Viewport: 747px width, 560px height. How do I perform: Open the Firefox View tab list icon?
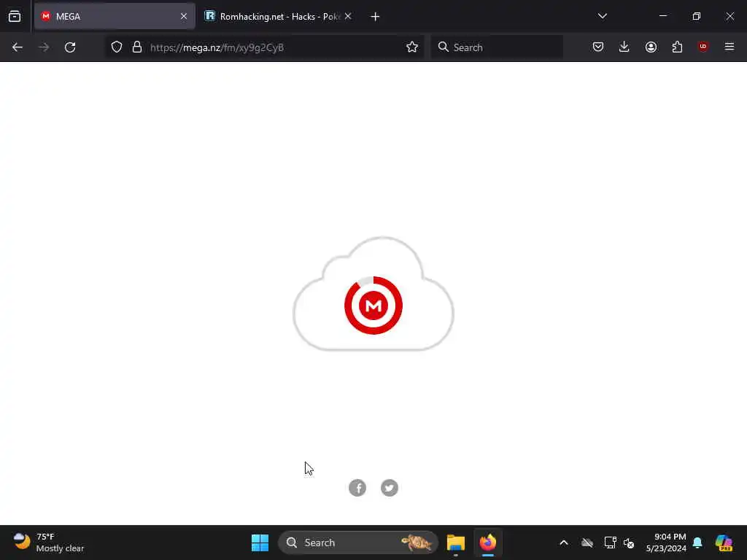15,16
